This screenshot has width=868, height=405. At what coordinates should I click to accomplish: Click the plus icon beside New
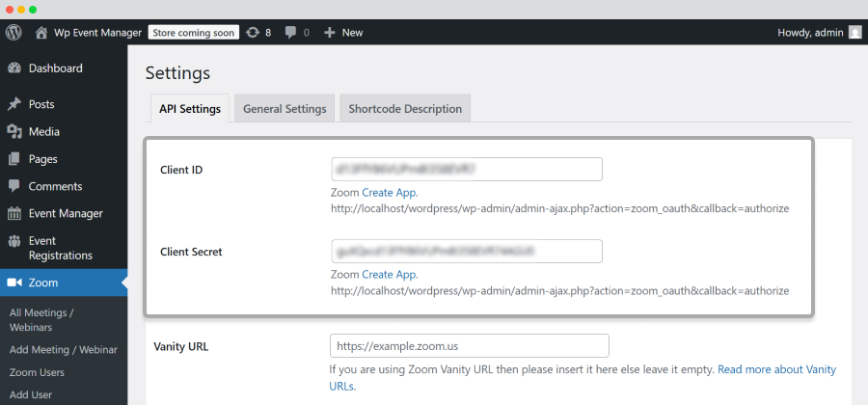(x=330, y=33)
